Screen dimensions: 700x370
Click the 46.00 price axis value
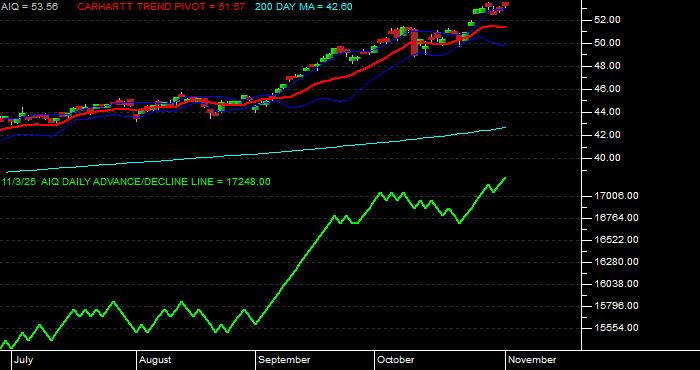click(607, 89)
